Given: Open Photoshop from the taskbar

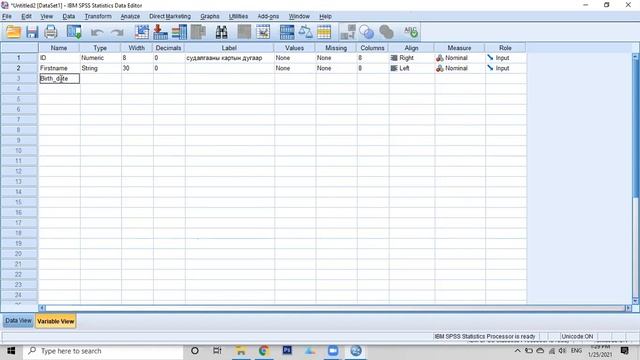Looking at the screenshot, I should click(287, 351).
